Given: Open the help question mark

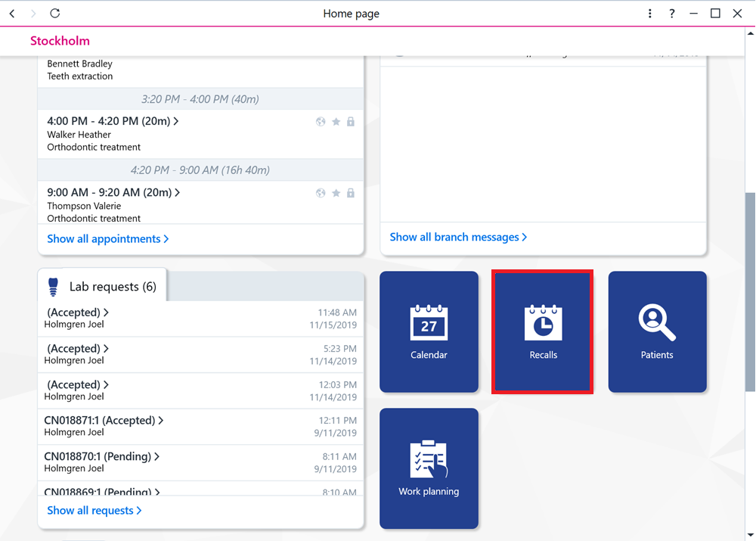Looking at the screenshot, I should click(671, 14).
